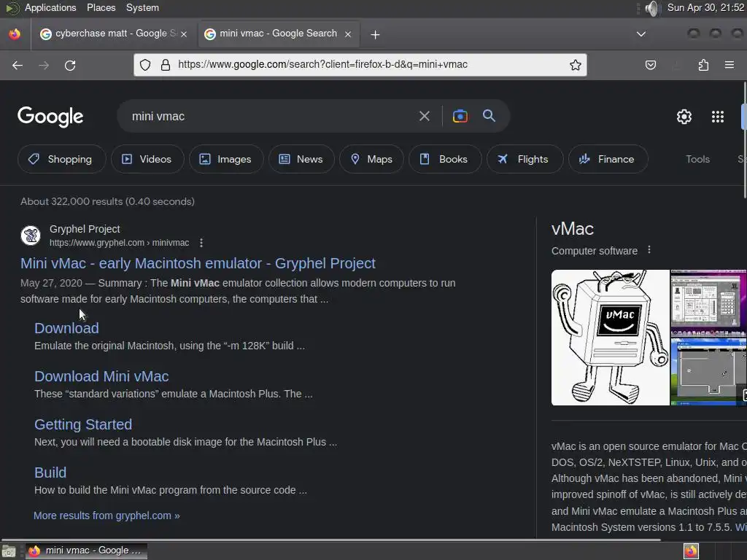Click the mini vmac search input field
Screen dimensions: 747x560
coord(269,116)
